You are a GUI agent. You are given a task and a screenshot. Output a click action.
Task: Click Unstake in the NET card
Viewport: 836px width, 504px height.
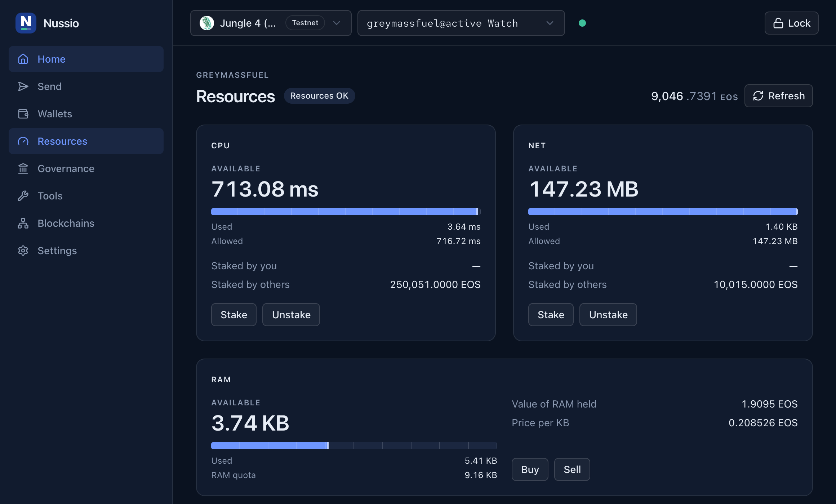(608, 315)
